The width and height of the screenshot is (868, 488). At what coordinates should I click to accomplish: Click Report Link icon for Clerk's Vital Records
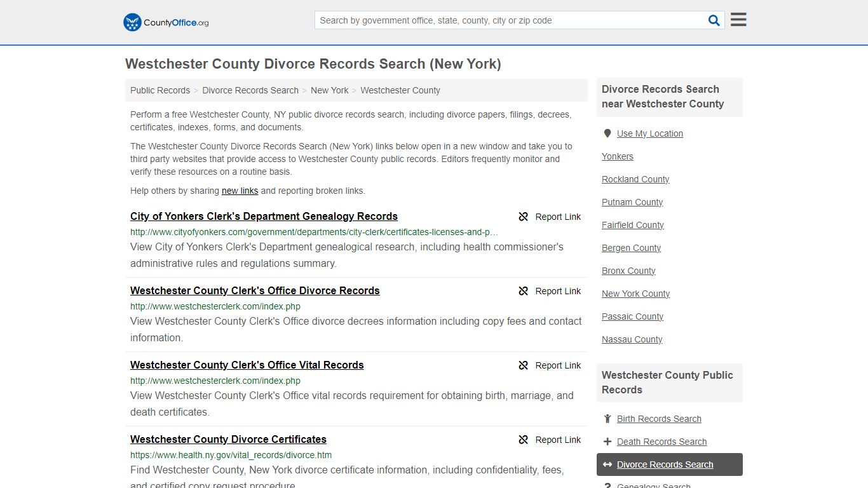coord(524,365)
